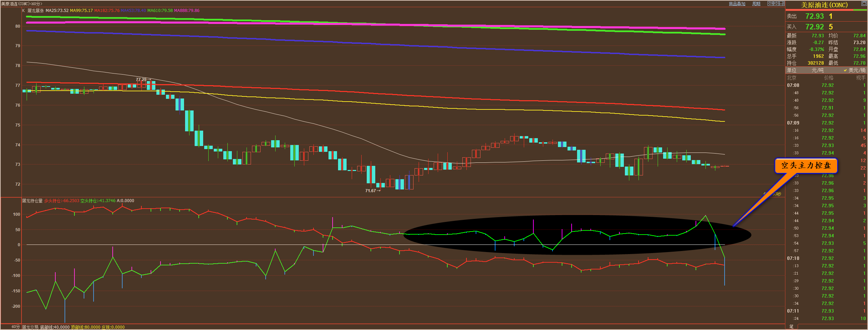868x330 pixels.
Task: Click the 昨结 value 73.20
Action: pos(859,42)
